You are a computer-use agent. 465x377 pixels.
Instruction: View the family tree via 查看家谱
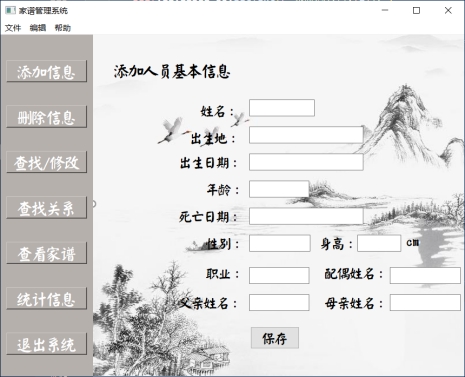pyautogui.click(x=47, y=253)
